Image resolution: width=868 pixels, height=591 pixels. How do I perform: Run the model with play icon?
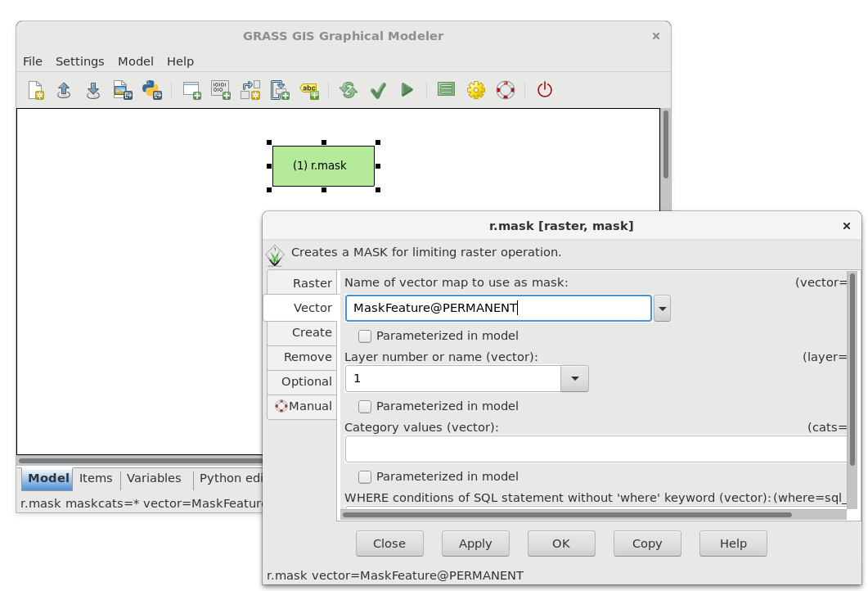[x=407, y=90]
